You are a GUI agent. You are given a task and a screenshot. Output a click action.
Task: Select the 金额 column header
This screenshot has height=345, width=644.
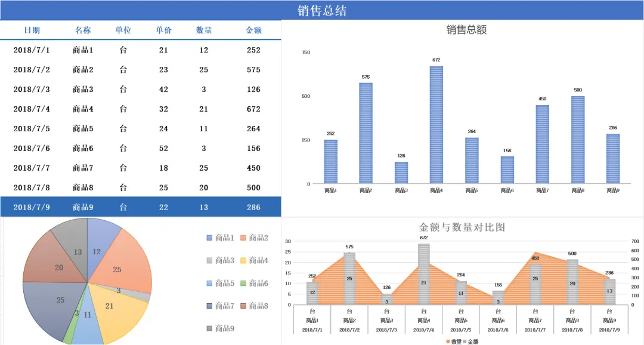(x=255, y=30)
